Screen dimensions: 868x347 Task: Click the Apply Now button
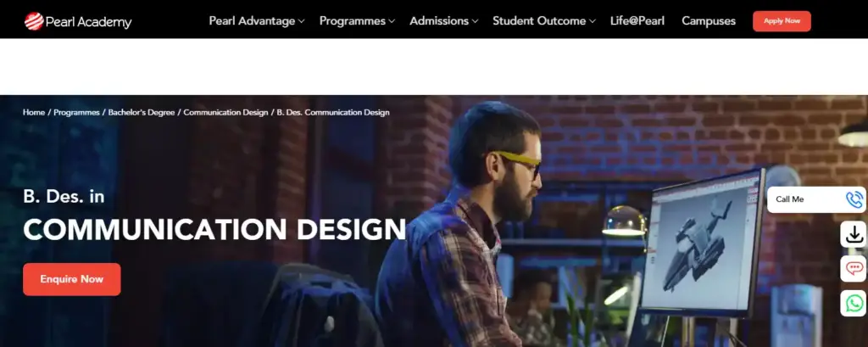782,21
